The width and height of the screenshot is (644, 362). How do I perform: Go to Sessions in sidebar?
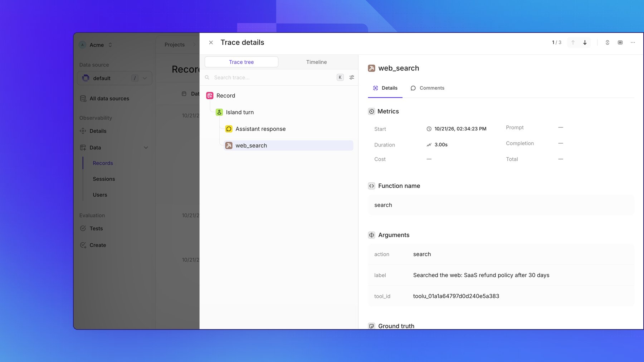click(104, 179)
